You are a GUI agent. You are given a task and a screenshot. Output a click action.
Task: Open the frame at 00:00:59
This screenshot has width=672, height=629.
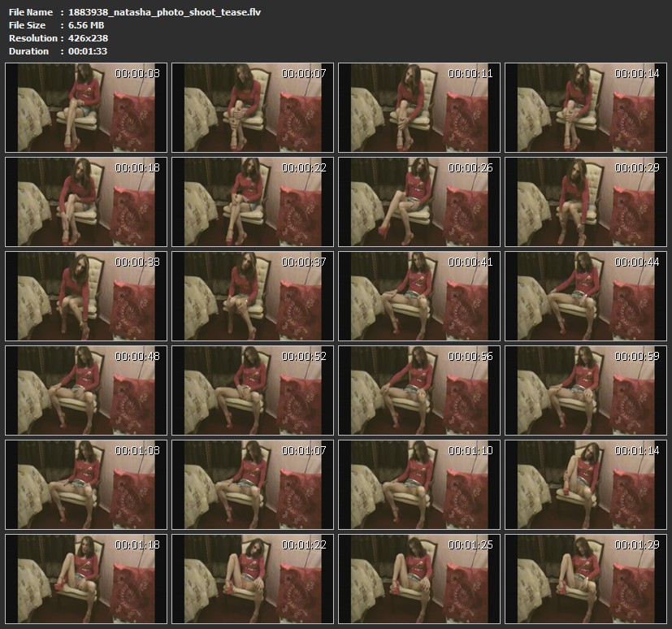click(x=586, y=390)
